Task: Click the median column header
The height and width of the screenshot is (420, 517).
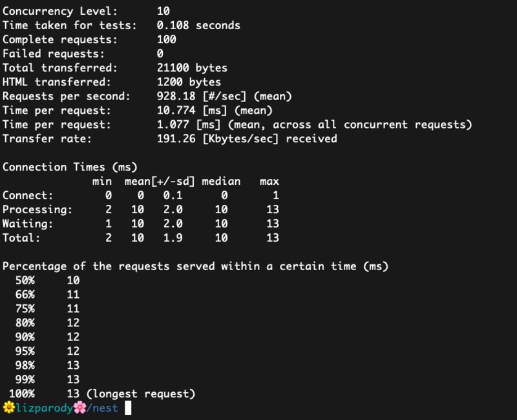Action: pos(221,182)
